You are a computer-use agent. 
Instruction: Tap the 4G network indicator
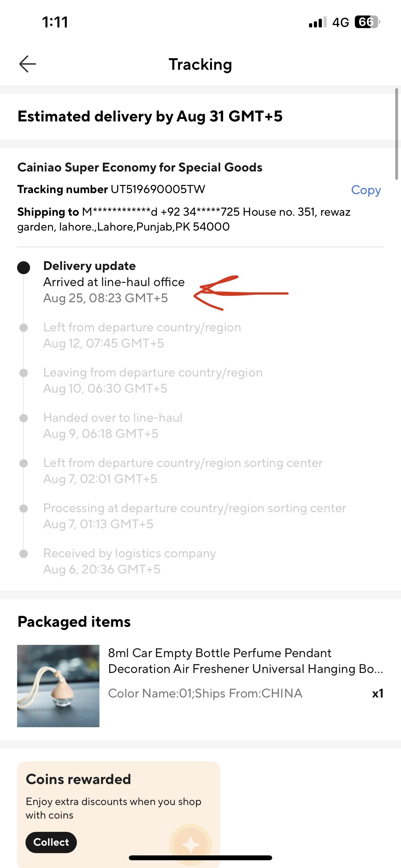[x=340, y=23]
